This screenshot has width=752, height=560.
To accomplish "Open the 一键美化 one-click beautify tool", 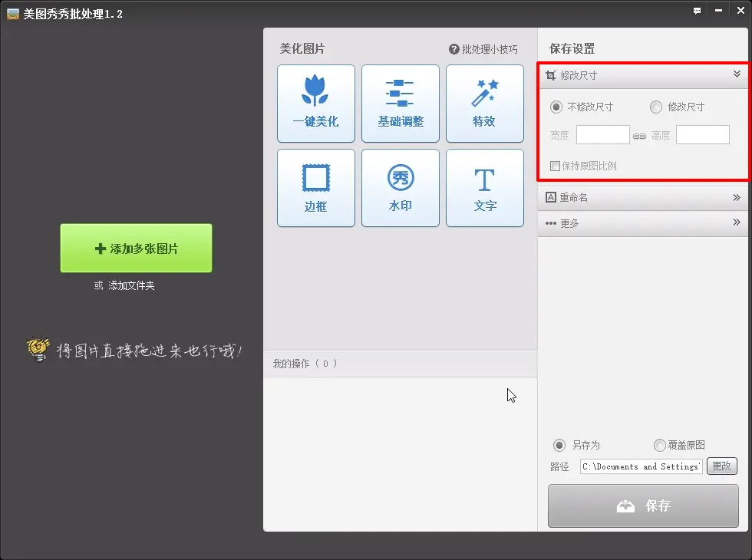I will point(316,104).
